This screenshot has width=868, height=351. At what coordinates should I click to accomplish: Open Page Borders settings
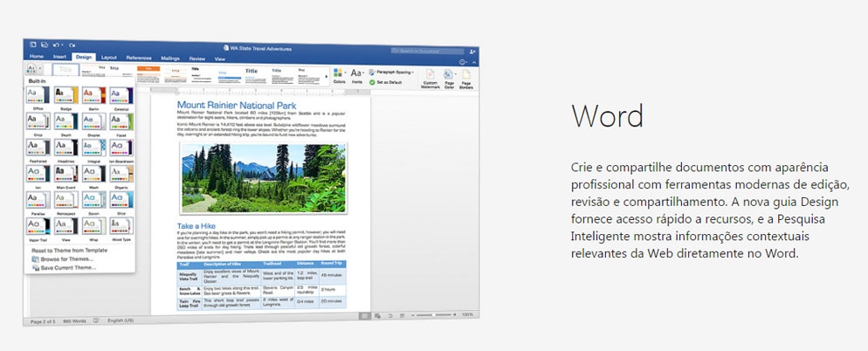tap(466, 79)
